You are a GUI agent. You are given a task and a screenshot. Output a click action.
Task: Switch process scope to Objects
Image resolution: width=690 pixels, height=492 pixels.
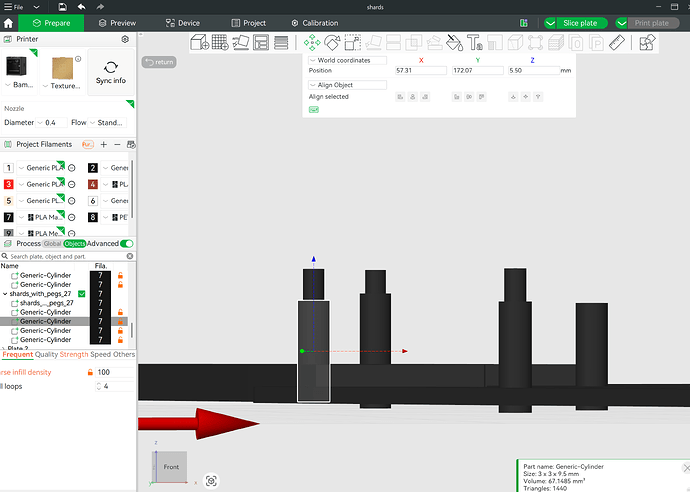(74, 243)
